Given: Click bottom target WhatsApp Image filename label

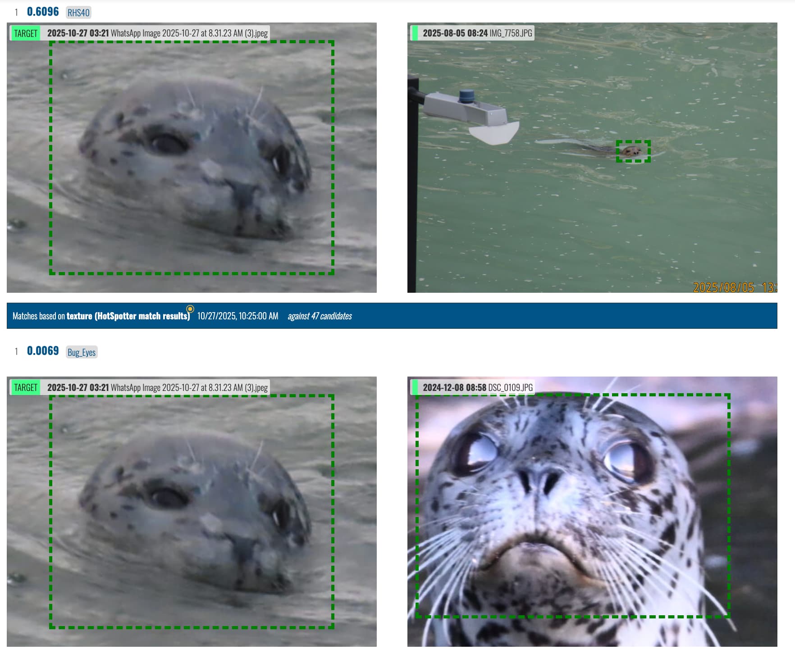Looking at the screenshot, I should click(189, 387).
